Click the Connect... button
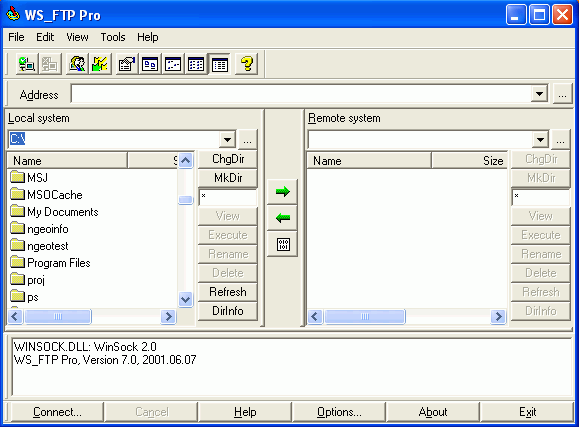 (x=57, y=412)
